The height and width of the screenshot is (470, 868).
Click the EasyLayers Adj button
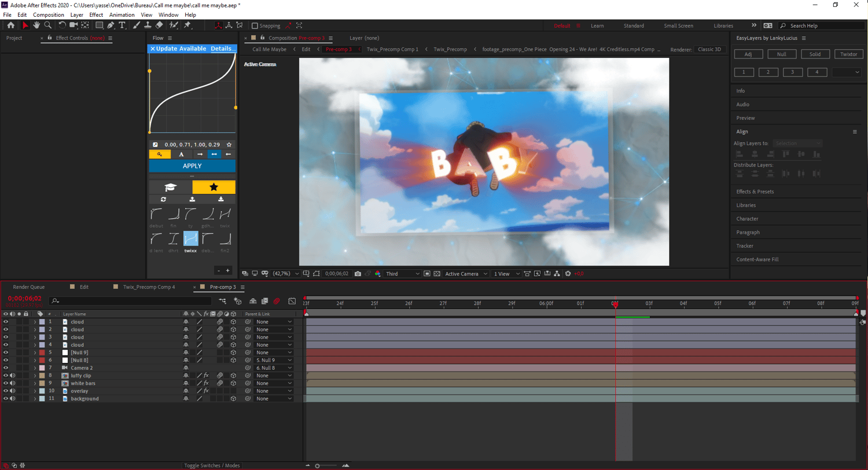point(748,54)
